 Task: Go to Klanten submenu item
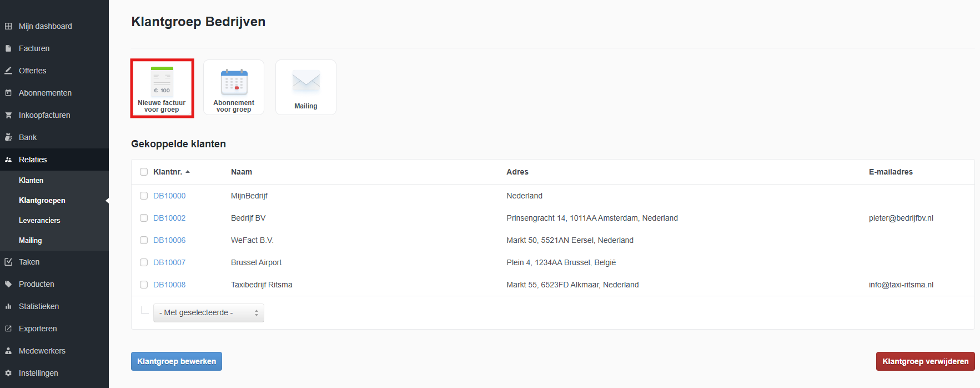[31, 181]
